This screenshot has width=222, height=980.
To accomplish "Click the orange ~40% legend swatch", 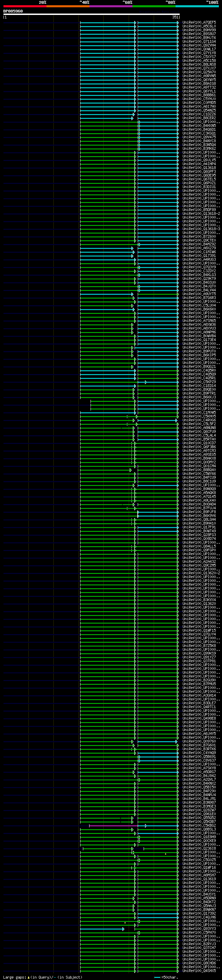I will tap(68, 6).
